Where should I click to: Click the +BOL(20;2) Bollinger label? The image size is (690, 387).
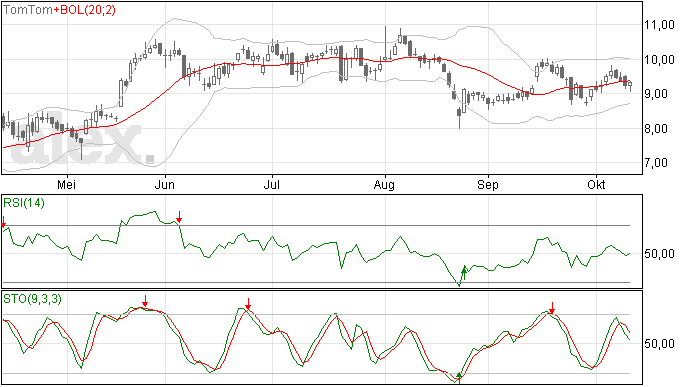(x=85, y=10)
